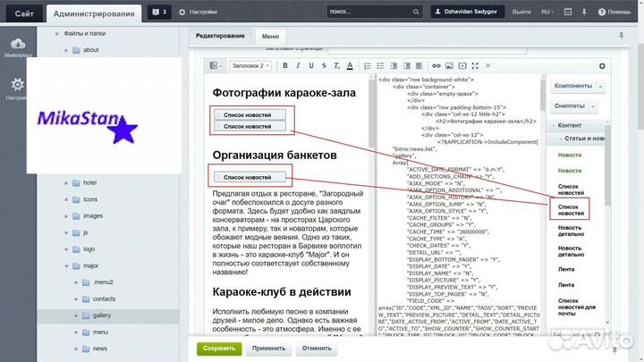
Task: Select the menu folder under major
Action: (100, 333)
